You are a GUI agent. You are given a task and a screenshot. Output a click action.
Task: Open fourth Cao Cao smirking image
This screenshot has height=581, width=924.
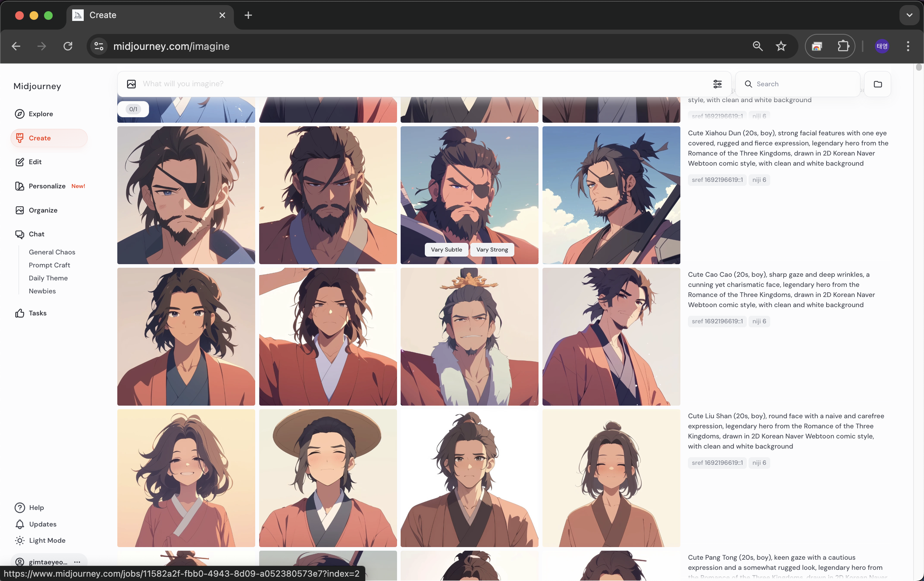611,337
